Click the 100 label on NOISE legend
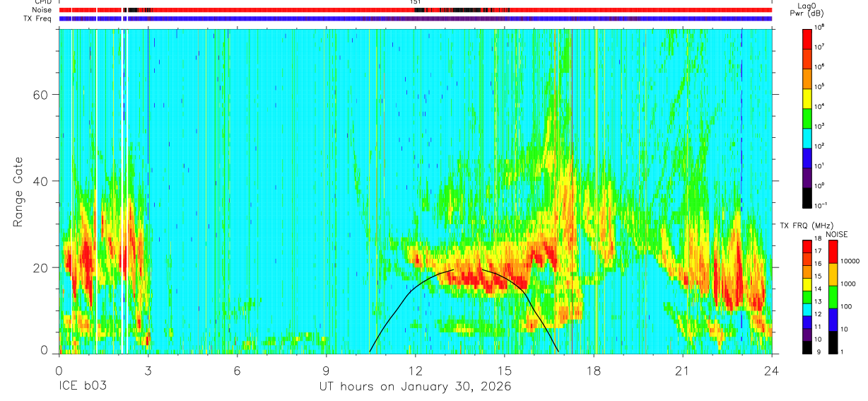Viewport: 868px width, 401px height. pos(846,308)
